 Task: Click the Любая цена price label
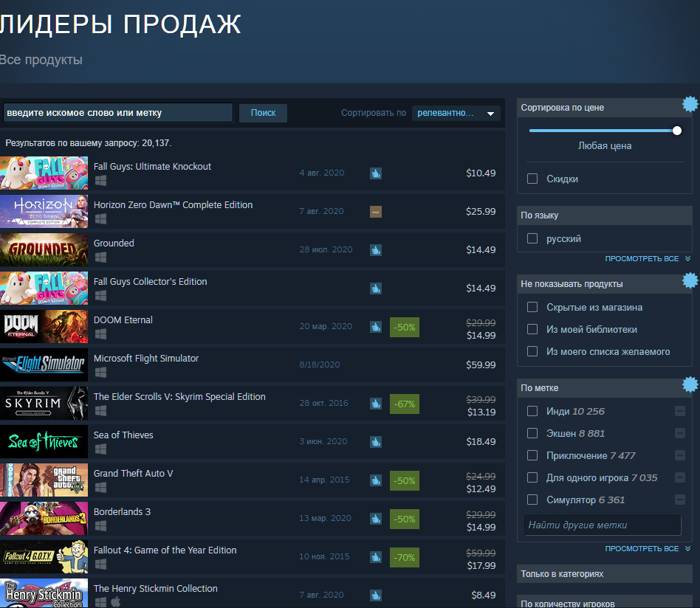[x=605, y=146]
